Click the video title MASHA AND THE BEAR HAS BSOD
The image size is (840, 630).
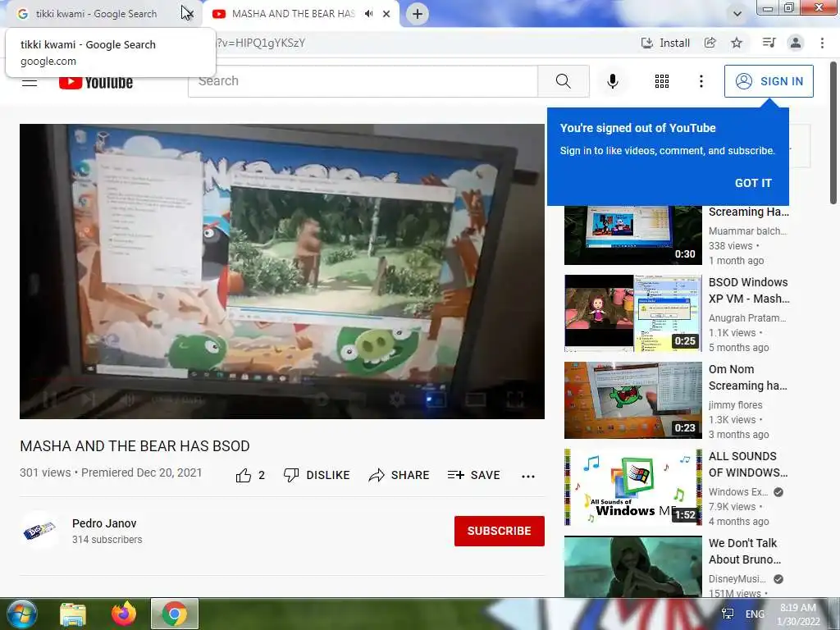tap(135, 445)
